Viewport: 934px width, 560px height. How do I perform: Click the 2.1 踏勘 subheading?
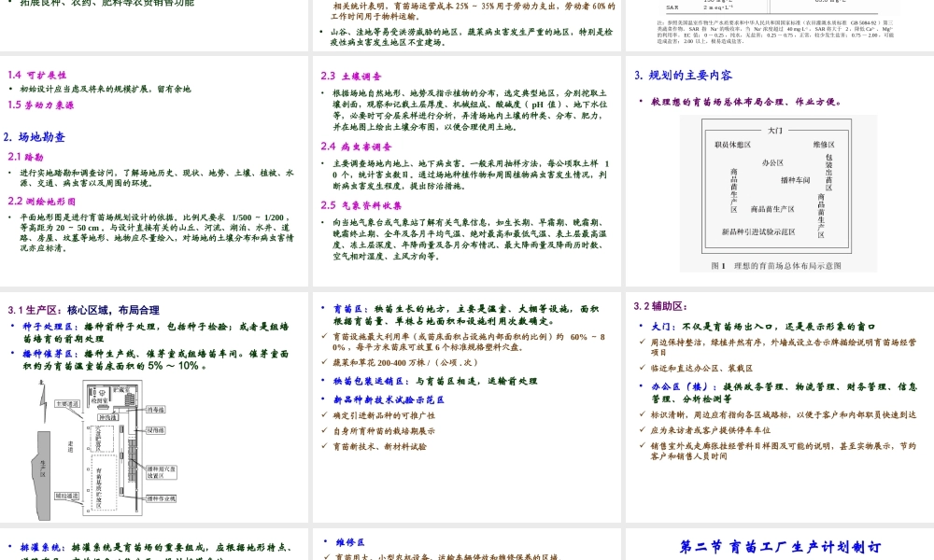click(x=25, y=156)
